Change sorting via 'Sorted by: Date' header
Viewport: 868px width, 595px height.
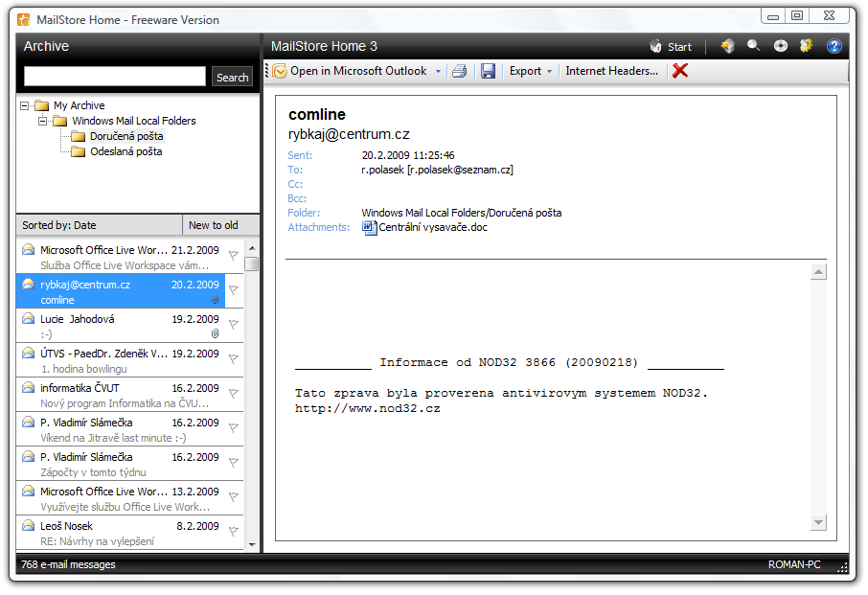click(100, 225)
